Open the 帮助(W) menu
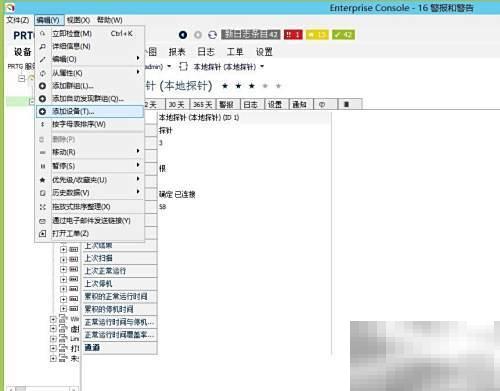The image size is (500, 391). click(x=110, y=20)
